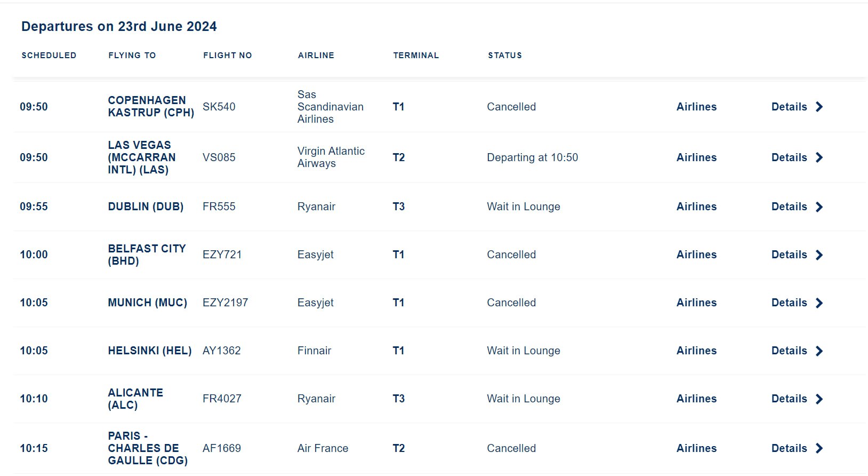View Details of Ryanair flight to Dublin
868x476 pixels.
(x=789, y=207)
